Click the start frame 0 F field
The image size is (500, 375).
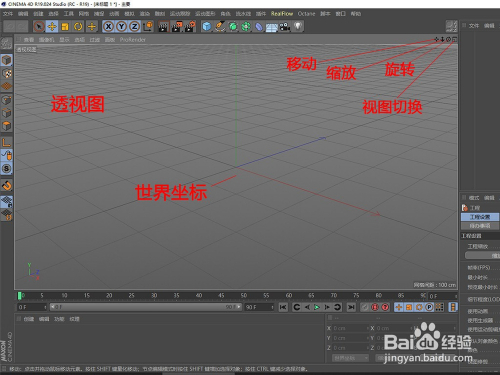tap(32, 307)
